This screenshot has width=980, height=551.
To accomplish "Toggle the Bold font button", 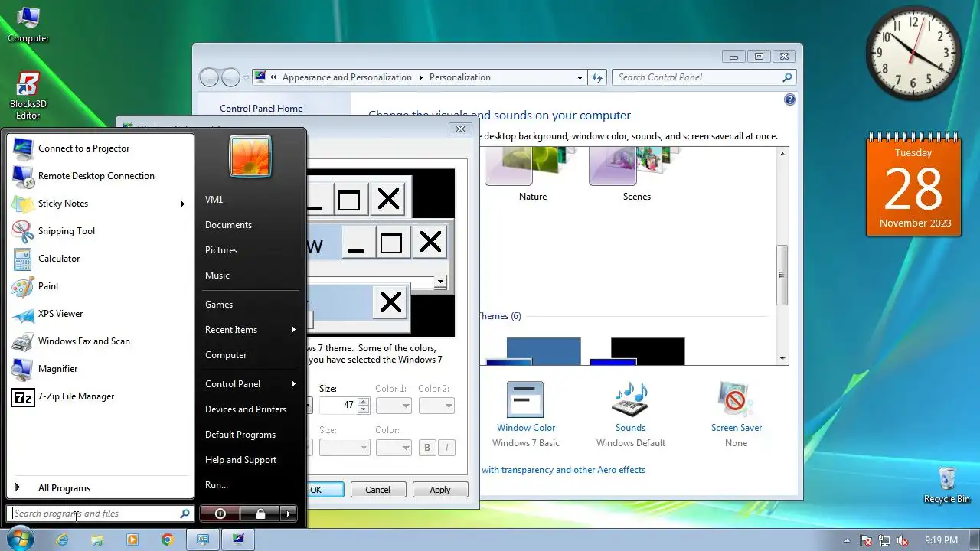I will [427, 448].
